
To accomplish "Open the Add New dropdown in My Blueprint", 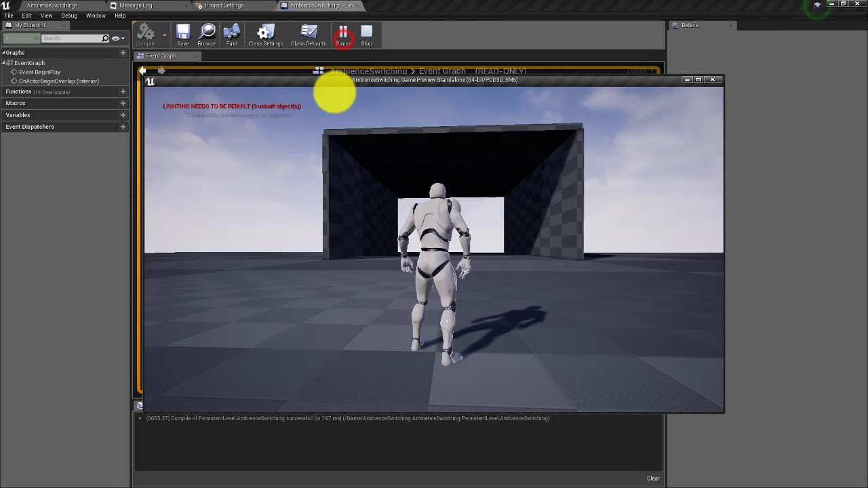I will point(21,39).
